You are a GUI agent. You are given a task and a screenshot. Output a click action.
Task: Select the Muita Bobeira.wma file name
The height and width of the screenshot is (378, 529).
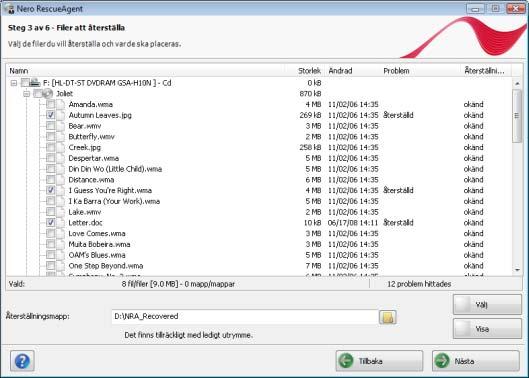[99, 244]
